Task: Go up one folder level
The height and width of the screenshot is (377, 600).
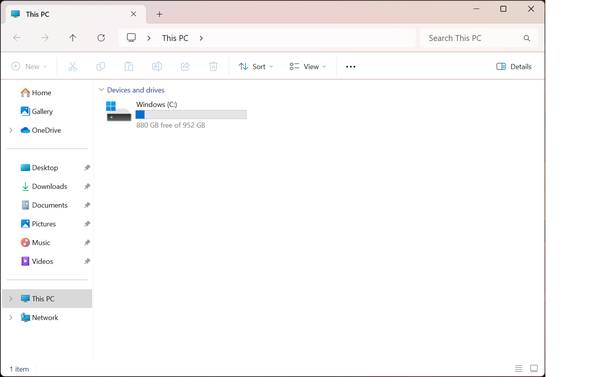Action: tap(73, 38)
